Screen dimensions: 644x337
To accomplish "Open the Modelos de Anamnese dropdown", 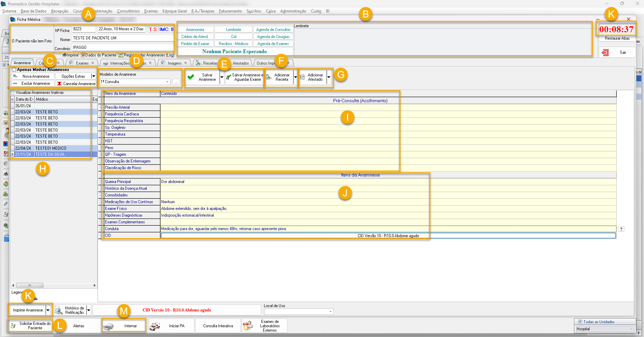I will [167, 82].
